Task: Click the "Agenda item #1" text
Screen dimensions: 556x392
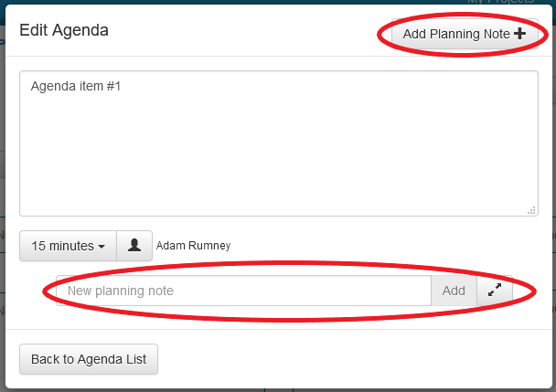Action: (x=76, y=87)
